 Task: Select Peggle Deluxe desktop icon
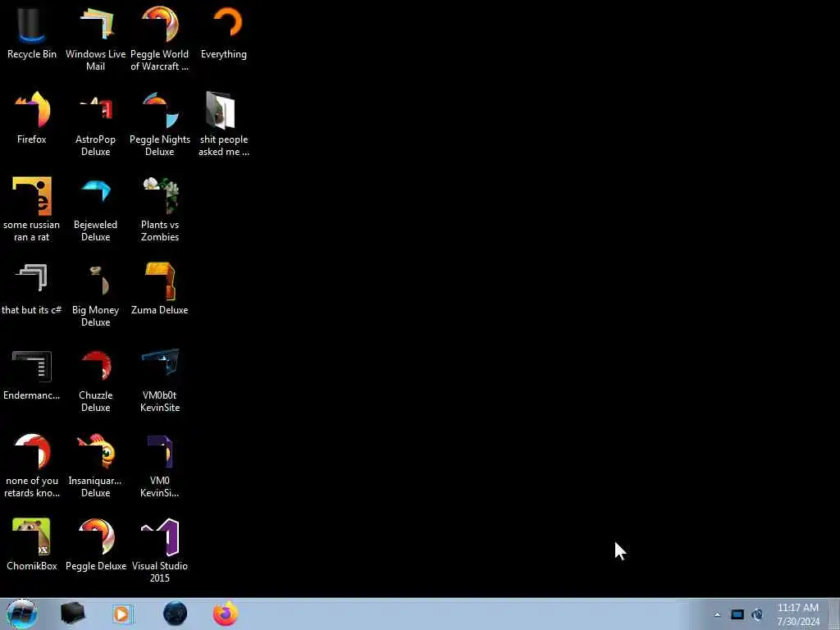coord(95,545)
